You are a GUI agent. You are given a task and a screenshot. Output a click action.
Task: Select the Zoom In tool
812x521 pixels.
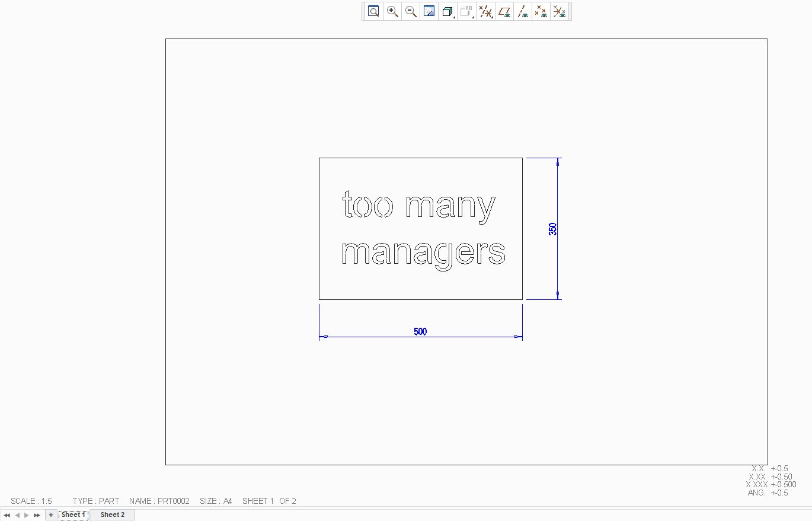(x=392, y=11)
